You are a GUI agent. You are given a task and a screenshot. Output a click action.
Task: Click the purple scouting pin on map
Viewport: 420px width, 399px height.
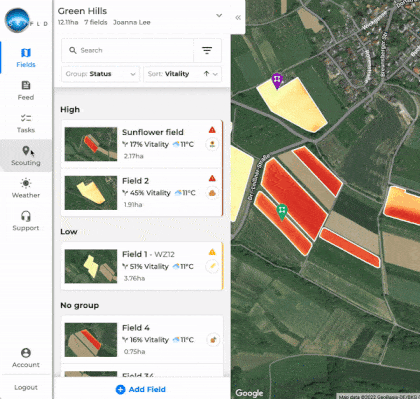(277, 81)
